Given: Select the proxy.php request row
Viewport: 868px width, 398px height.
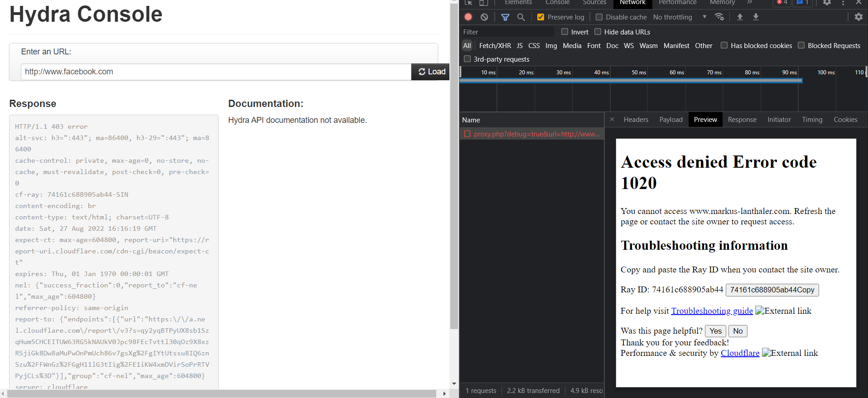Looking at the screenshot, I should pos(532,134).
